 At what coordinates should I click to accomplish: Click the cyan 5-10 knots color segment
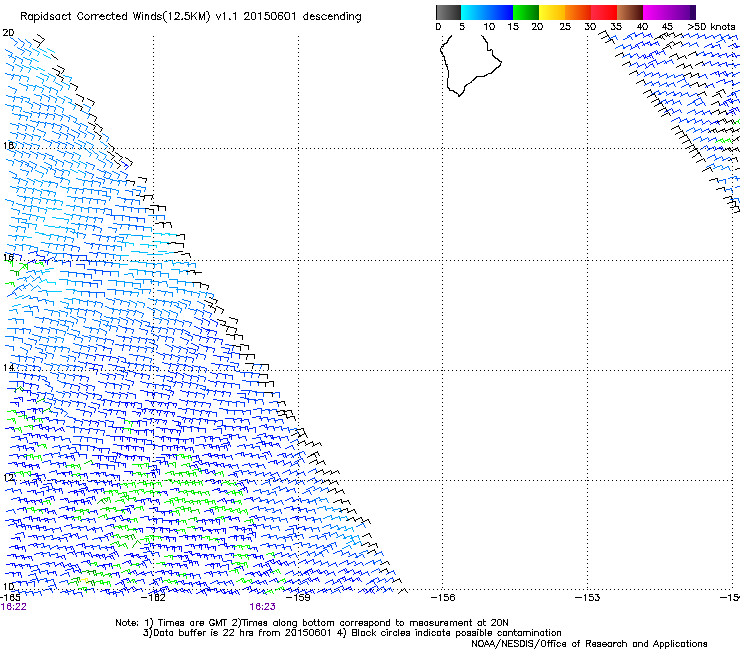point(474,12)
